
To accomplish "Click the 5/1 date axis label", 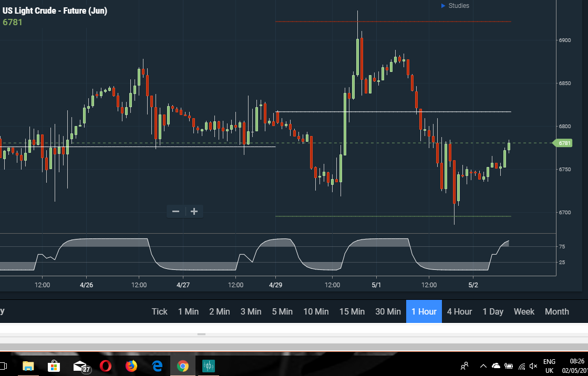I will (376, 285).
